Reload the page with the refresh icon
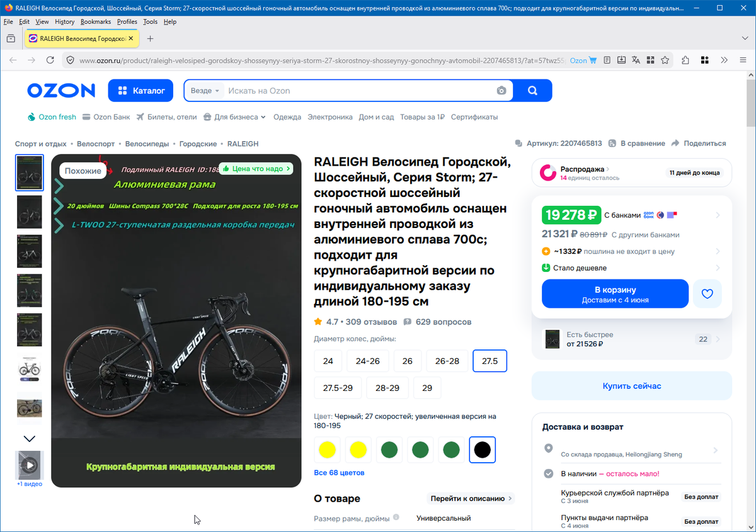 click(x=50, y=60)
